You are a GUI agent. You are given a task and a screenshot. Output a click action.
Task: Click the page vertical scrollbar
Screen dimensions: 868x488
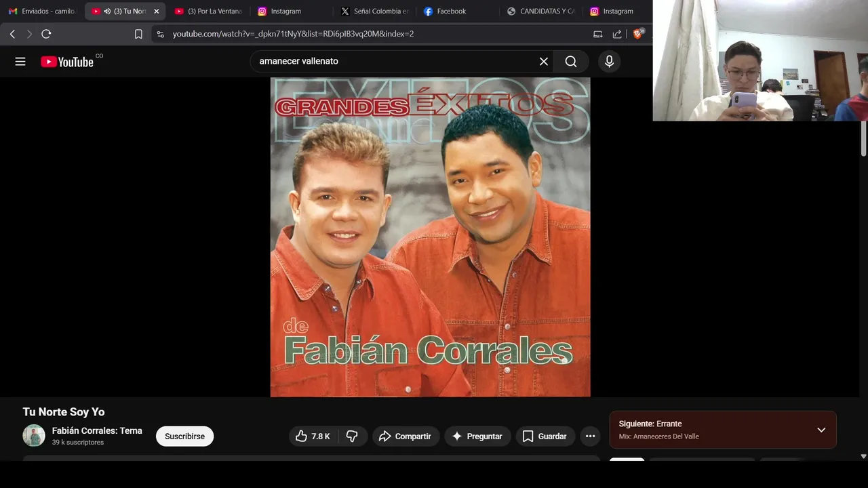pos(863,139)
